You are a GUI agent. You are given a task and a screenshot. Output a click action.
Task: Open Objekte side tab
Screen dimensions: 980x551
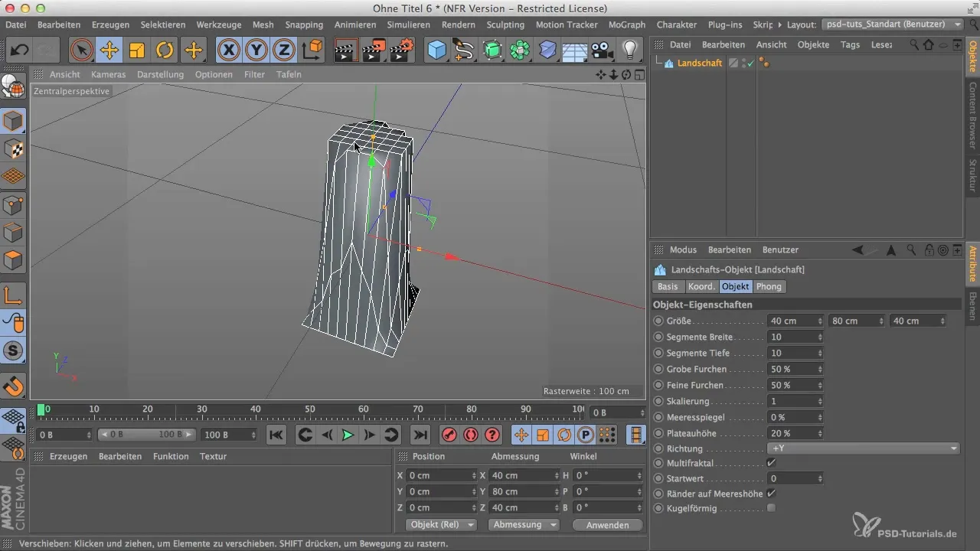pyautogui.click(x=972, y=57)
